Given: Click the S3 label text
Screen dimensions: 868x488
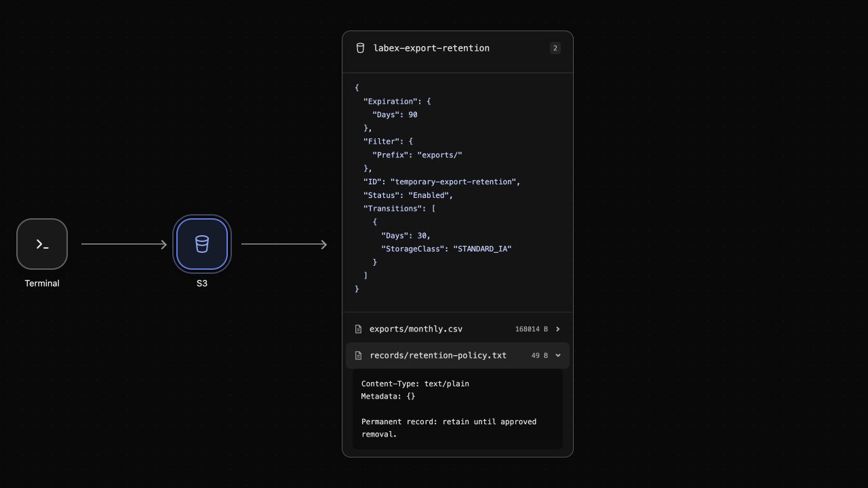Looking at the screenshot, I should pos(202,283).
